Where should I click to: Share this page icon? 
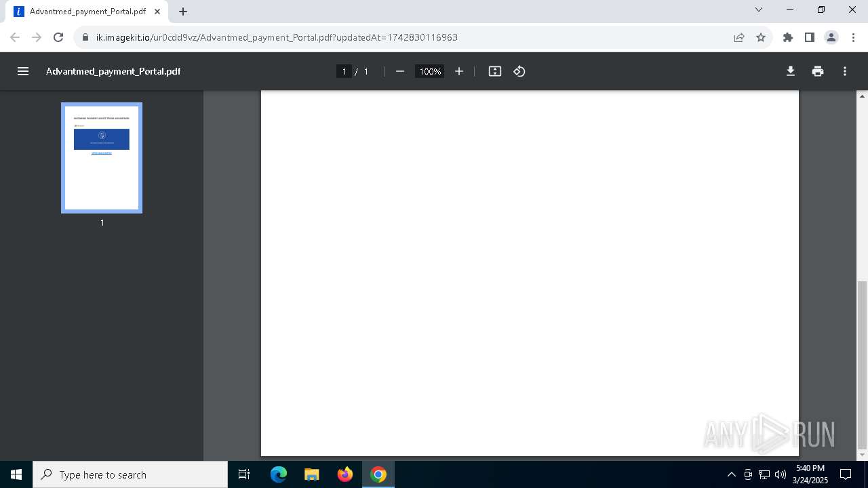[x=739, y=37]
